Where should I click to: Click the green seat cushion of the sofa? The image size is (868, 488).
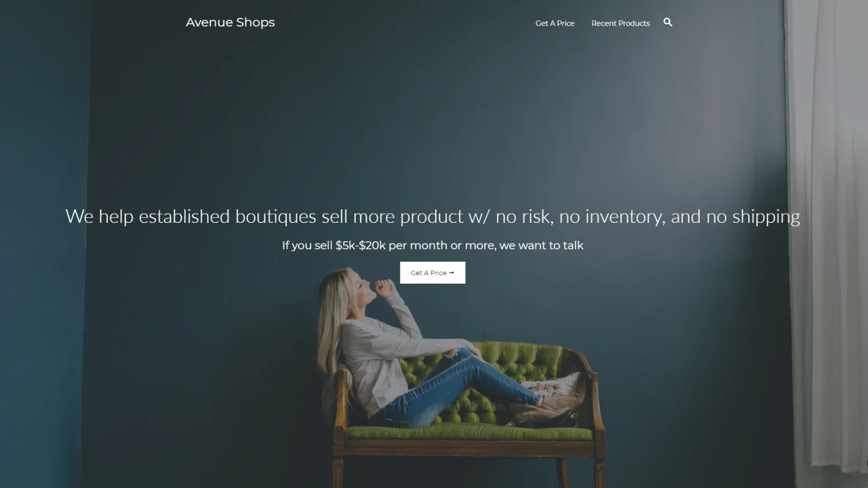469,432
